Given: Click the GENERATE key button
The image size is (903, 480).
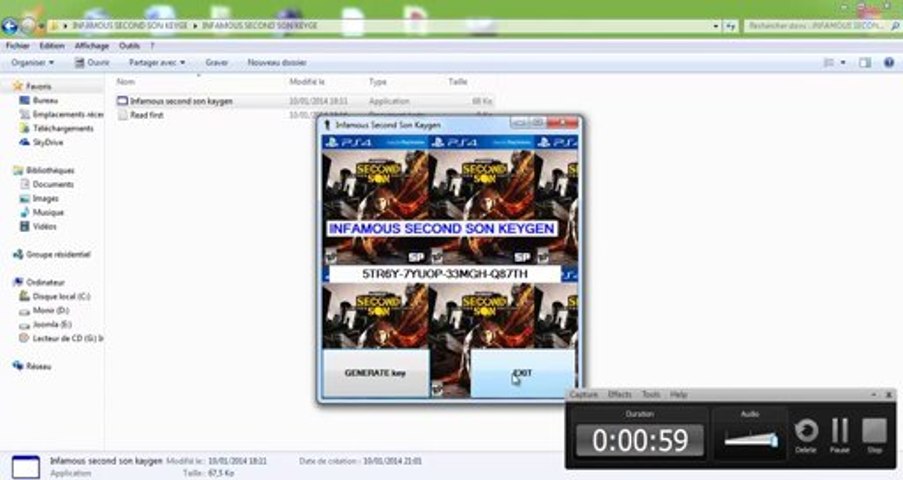Looking at the screenshot, I should pyautogui.click(x=375, y=373).
